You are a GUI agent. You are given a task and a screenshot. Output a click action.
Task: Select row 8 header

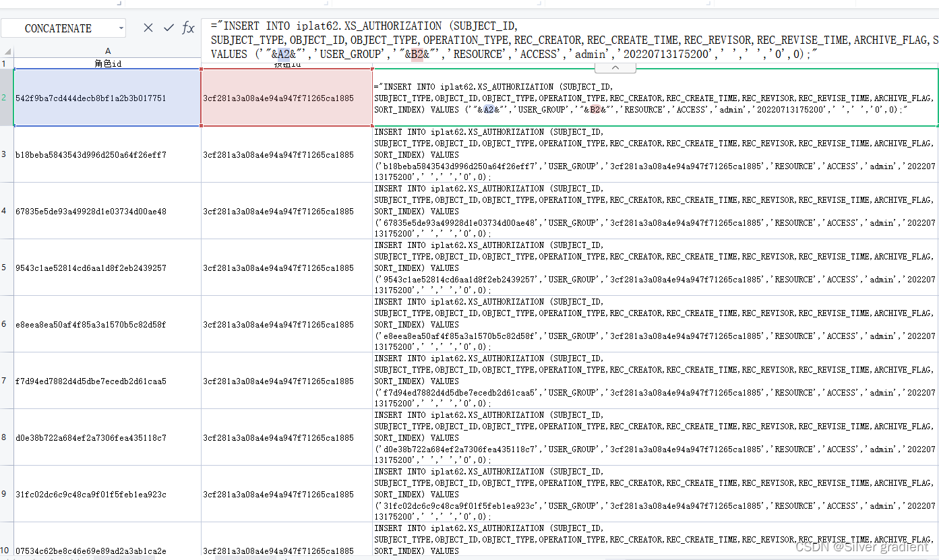point(7,437)
